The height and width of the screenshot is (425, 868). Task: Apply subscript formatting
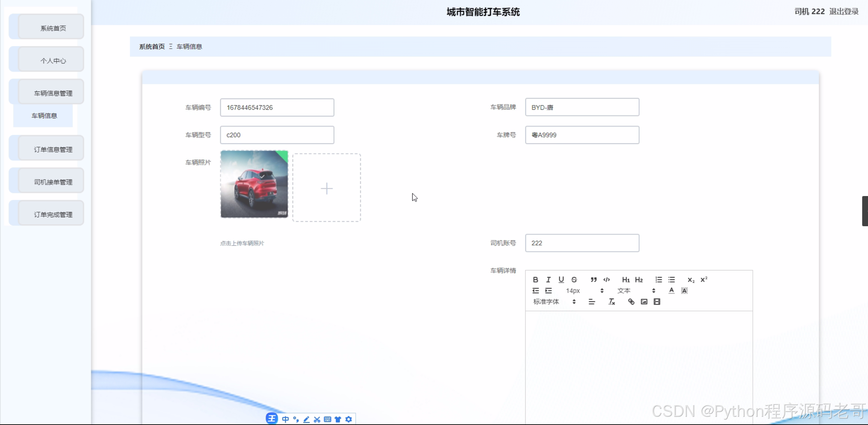[x=691, y=280]
